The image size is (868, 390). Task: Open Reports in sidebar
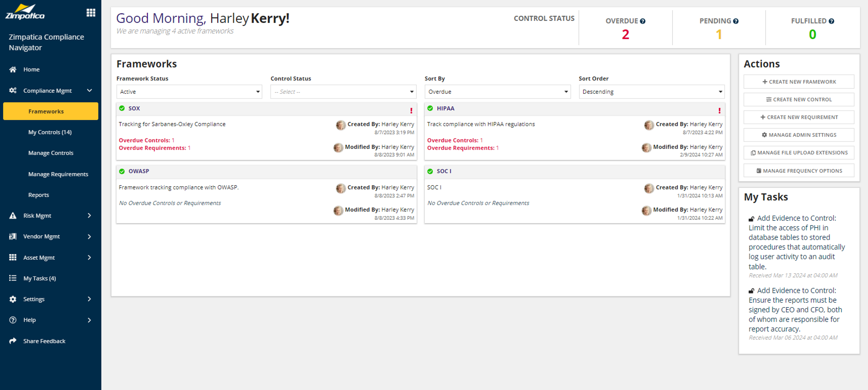click(38, 195)
